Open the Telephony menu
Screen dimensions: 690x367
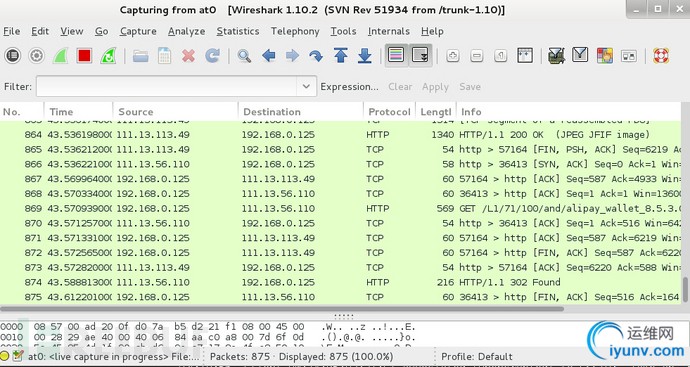[295, 31]
